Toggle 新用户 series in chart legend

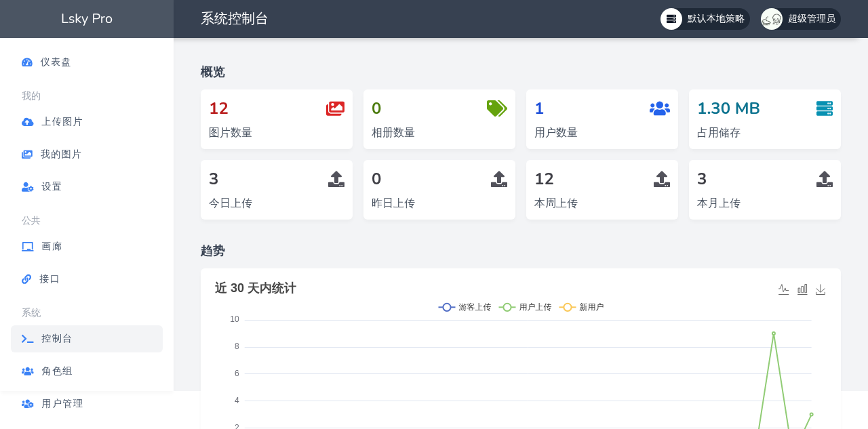[581, 307]
